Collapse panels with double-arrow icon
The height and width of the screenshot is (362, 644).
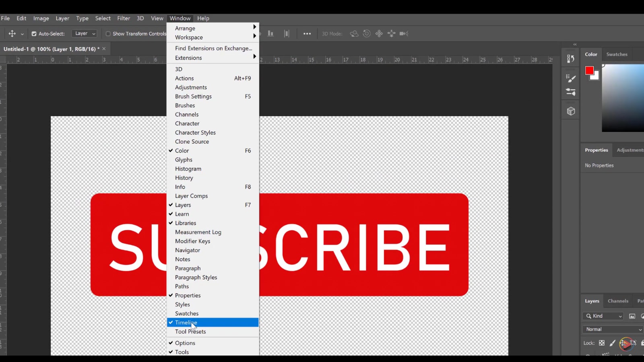[575, 44]
